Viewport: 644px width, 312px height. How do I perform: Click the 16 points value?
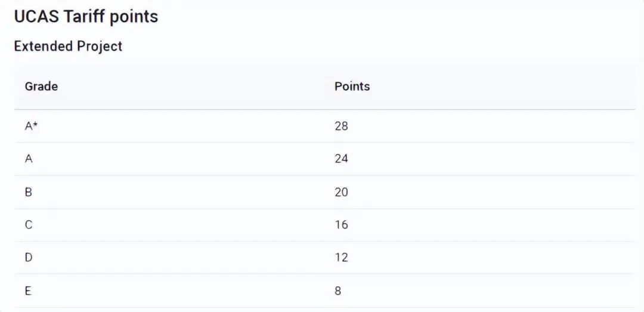[341, 225]
